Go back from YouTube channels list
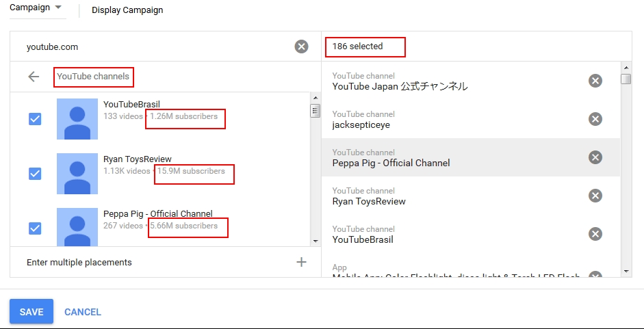 point(34,77)
